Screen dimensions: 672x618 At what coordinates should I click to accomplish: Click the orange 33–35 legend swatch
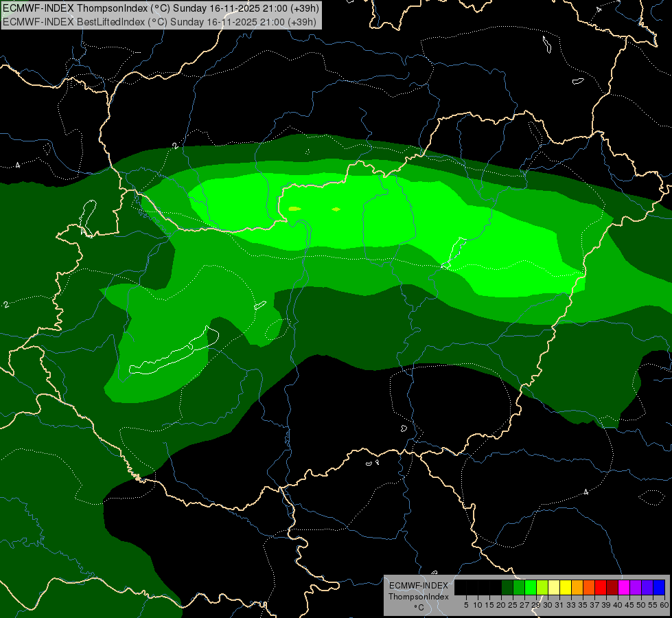(577, 587)
